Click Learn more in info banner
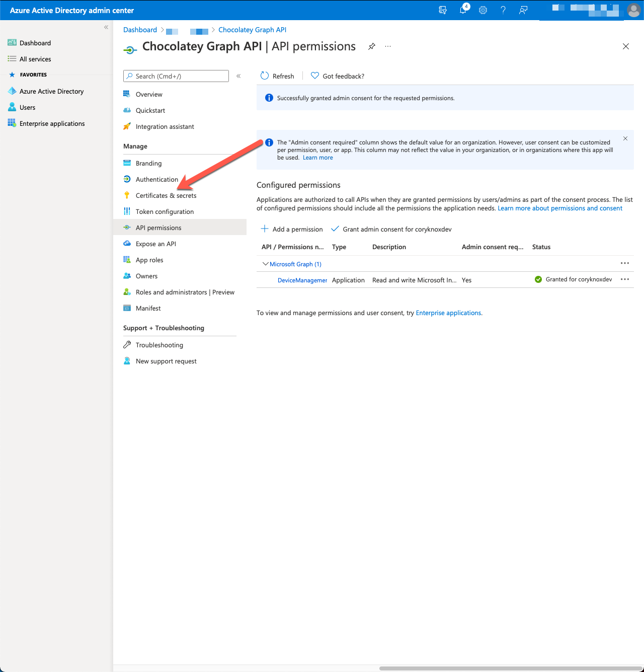Image resolution: width=644 pixels, height=672 pixels. (x=318, y=158)
